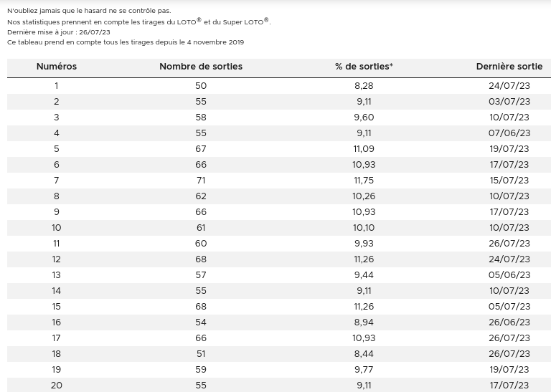Sort by Nombre de sorties column header
Viewport: 551px width, 392px height.
tap(201, 67)
